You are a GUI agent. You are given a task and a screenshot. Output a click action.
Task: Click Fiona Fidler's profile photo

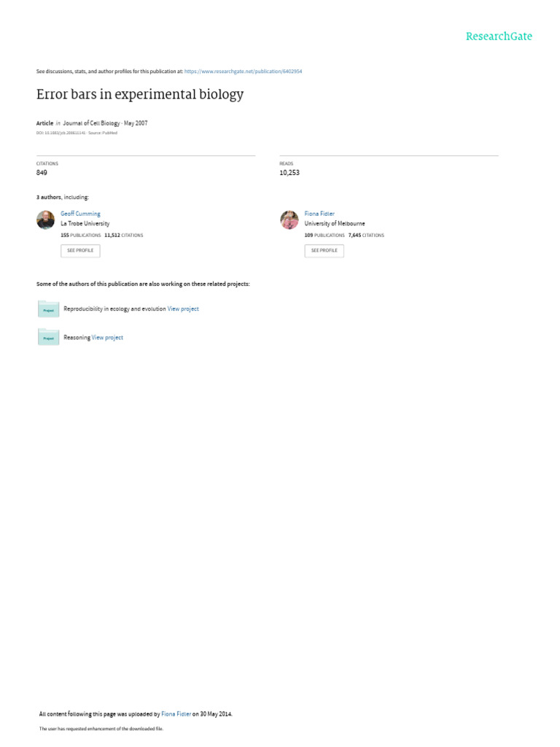pyautogui.click(x=289, y=220)
